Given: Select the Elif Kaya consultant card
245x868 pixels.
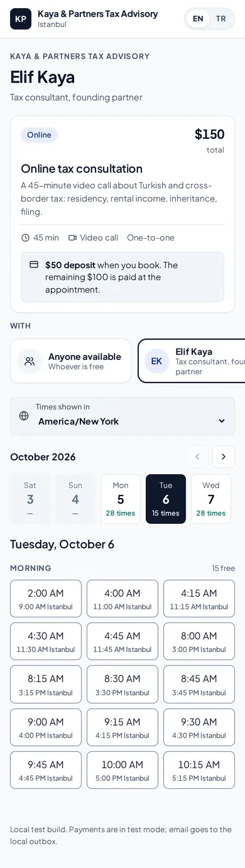Looking at the screenshot, I should (x=192, y=361).
